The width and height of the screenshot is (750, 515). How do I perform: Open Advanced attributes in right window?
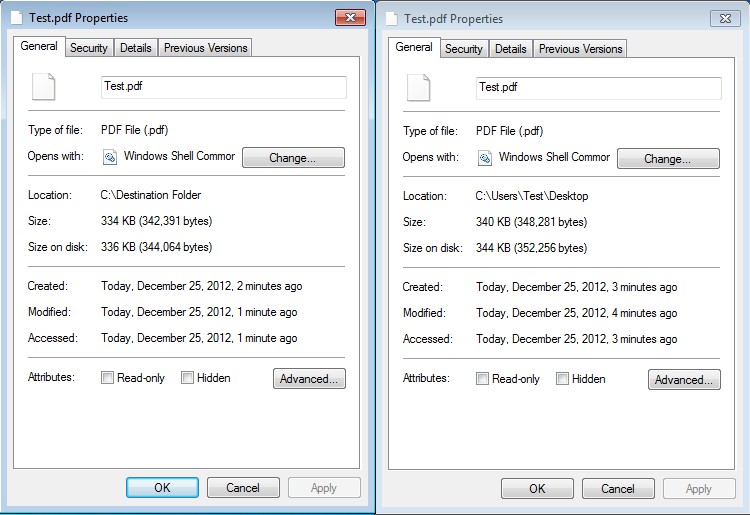(x=684, y=379)
